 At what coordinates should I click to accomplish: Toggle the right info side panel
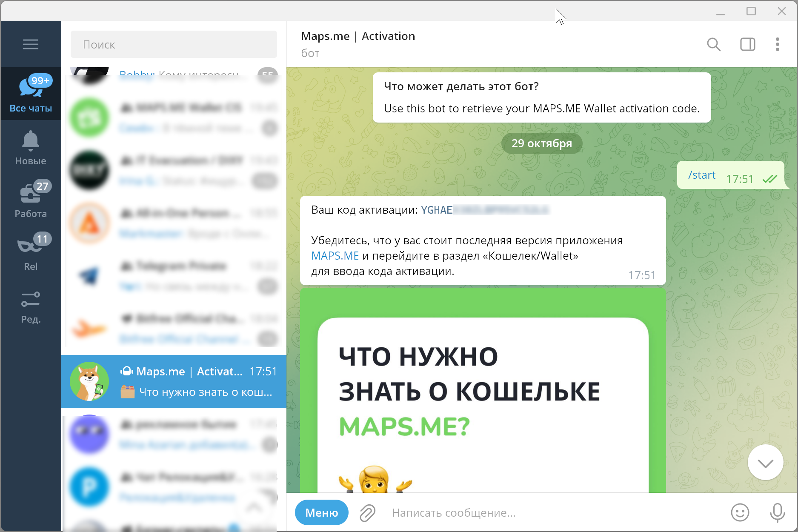748,44
